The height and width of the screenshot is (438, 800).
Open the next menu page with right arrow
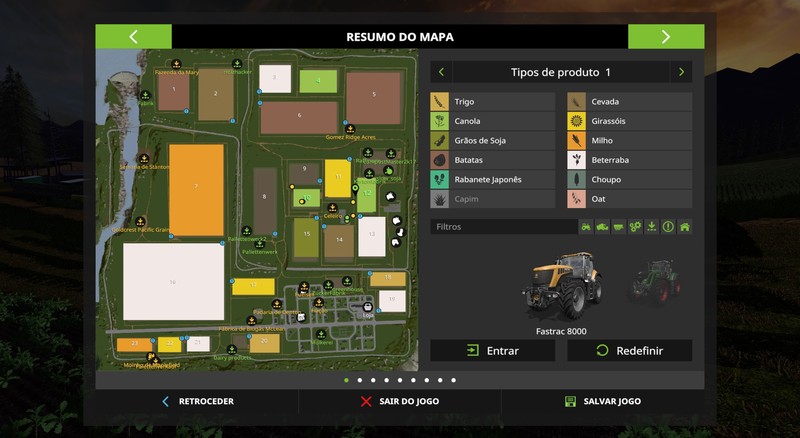click(665, 37)
